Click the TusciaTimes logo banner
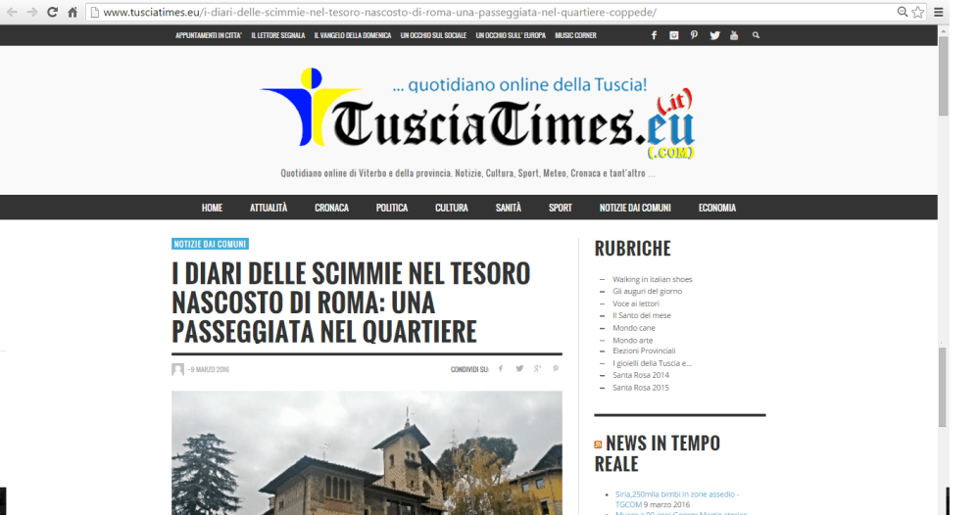The width and height of the screenshot is (980, 515). (477, 114)
